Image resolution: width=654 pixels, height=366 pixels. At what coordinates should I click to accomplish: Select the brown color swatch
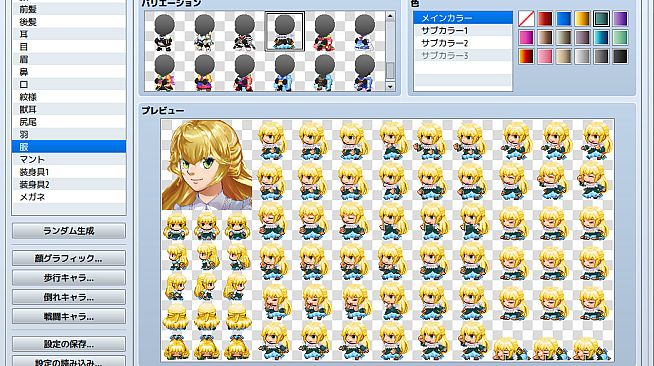[545, 38]
